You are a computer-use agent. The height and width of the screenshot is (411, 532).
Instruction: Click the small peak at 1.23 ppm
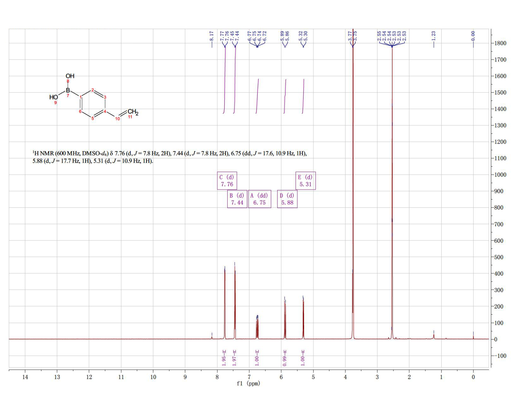point(434,336)
